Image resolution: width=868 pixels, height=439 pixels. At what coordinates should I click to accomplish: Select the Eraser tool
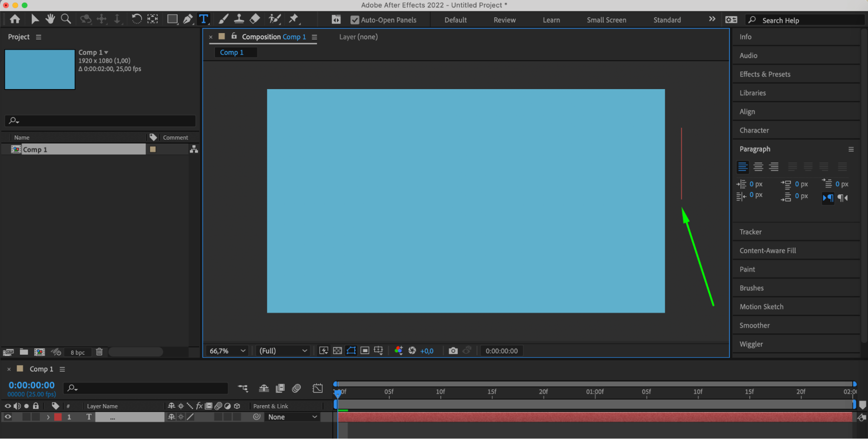255,19
